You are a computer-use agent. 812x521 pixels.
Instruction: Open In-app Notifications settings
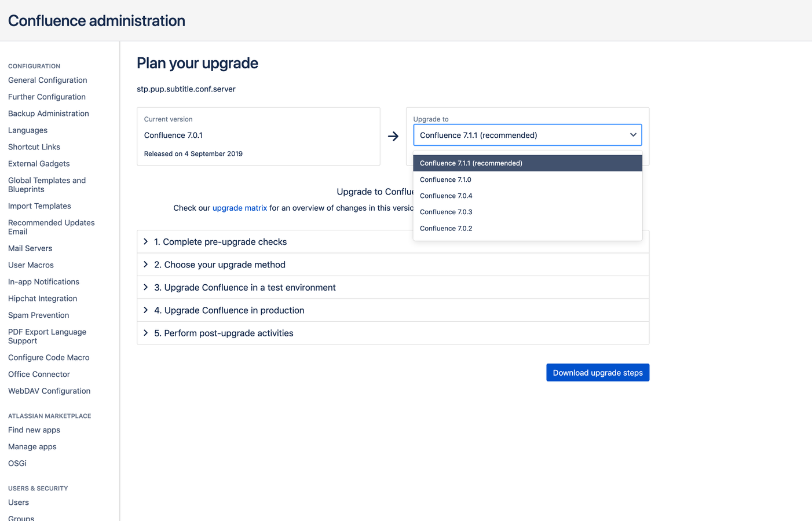click(43, 282)
